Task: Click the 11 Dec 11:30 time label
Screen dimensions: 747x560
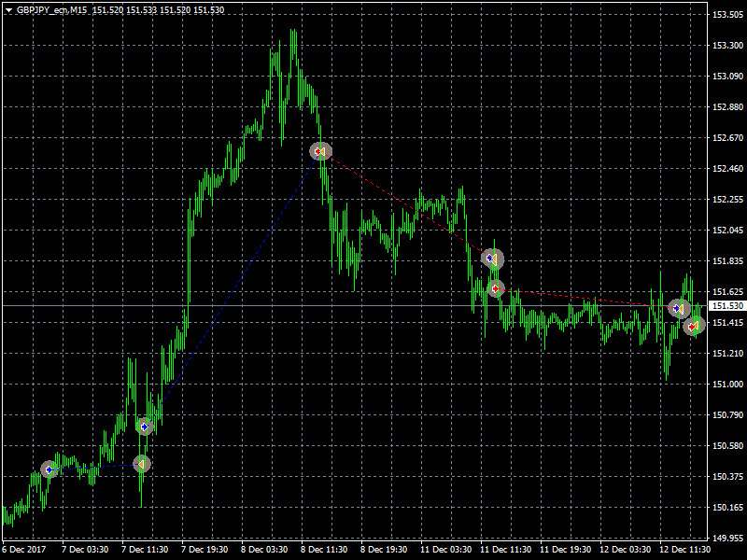Action: coord(506,550)
